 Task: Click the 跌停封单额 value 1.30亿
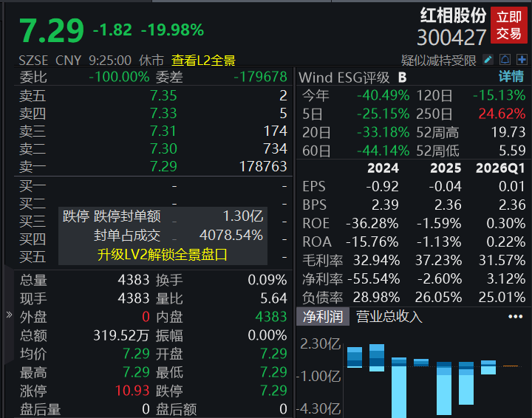(243, 216)
